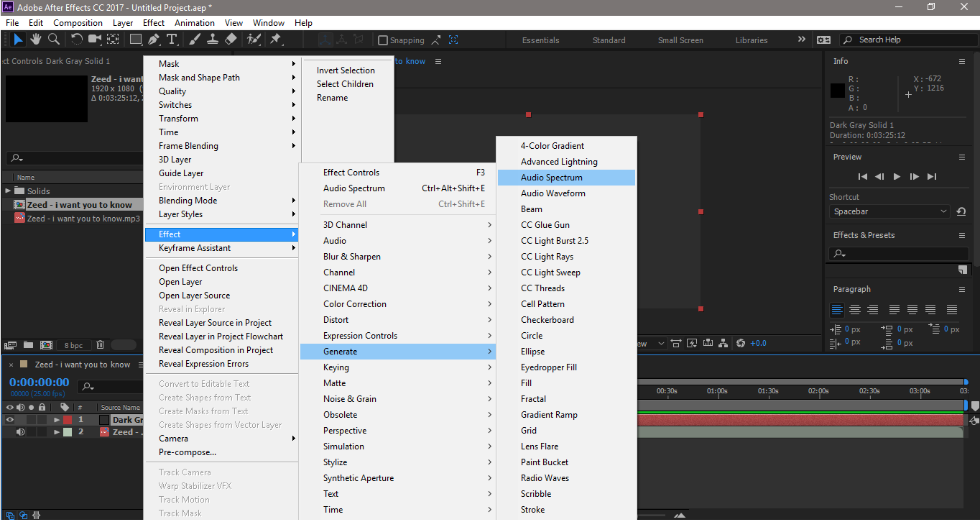The image size is (980, 522).
Task: Center-align paragraph text
Action: click(855, 310)
